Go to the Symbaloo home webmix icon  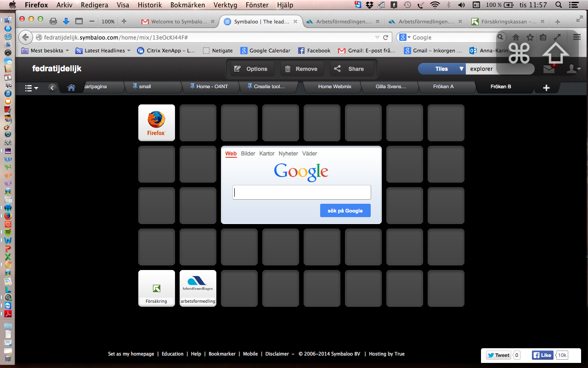[71, 87]
